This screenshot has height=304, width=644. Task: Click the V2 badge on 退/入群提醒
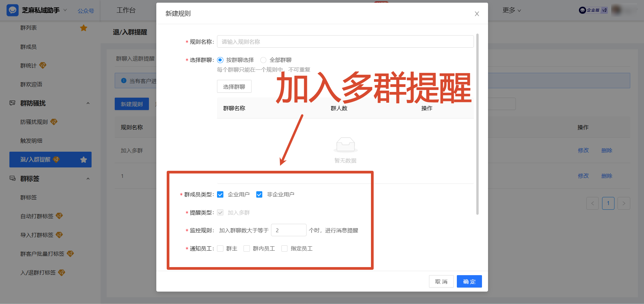coord(56,159)
